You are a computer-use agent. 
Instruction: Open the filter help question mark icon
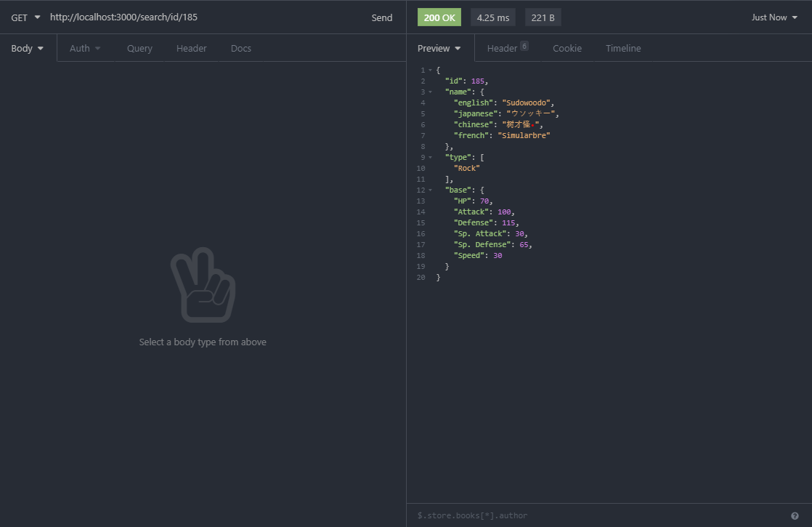point(795,515)
